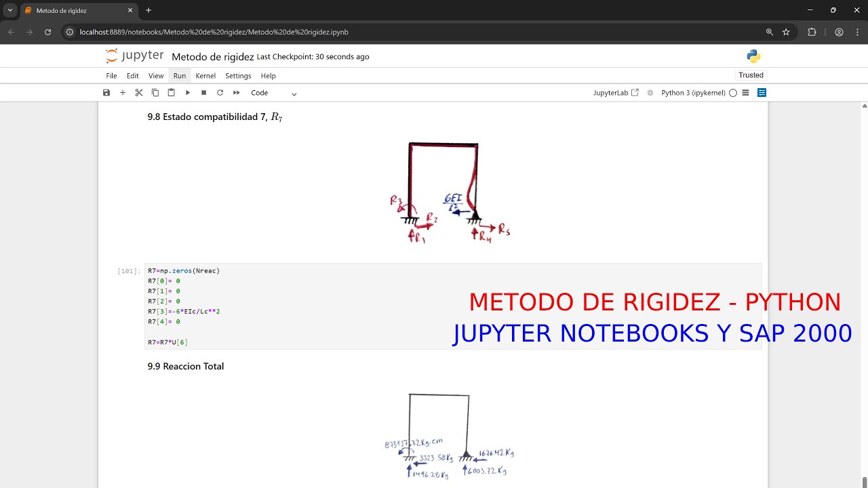Click heading 9.9 Reaccion Total
Screen dimensions: 868x488
tap(186, 367)
